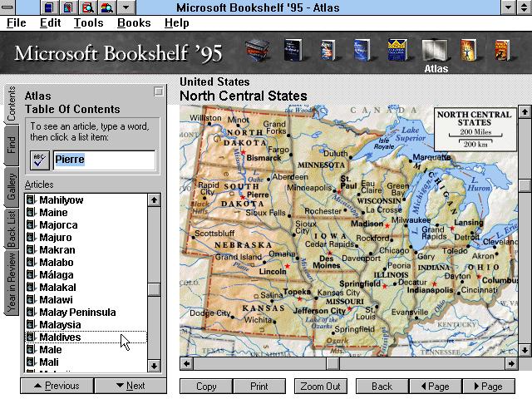
Task: Click the map horizontal scroll-right arrow
Action: click(511, 364)
